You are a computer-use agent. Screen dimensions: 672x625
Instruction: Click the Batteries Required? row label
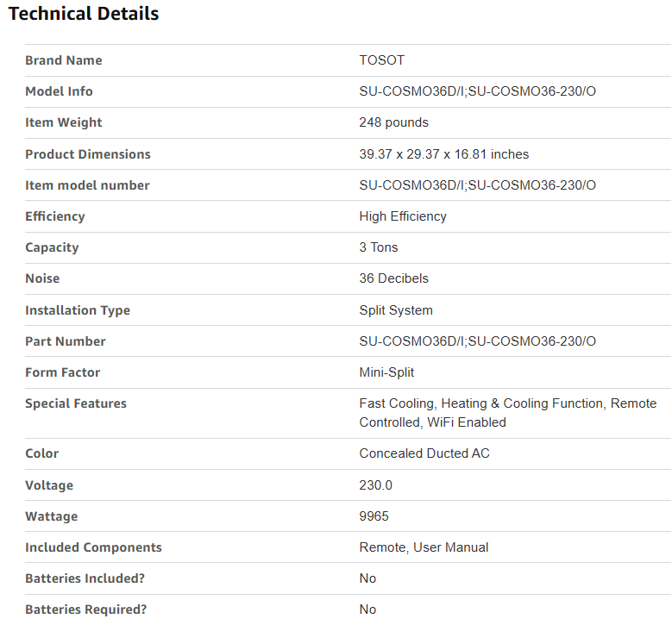(85, 609)
